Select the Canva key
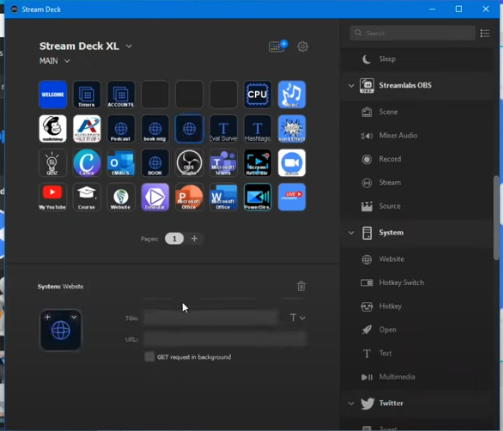503x431 pixels. tap(87, 163)
